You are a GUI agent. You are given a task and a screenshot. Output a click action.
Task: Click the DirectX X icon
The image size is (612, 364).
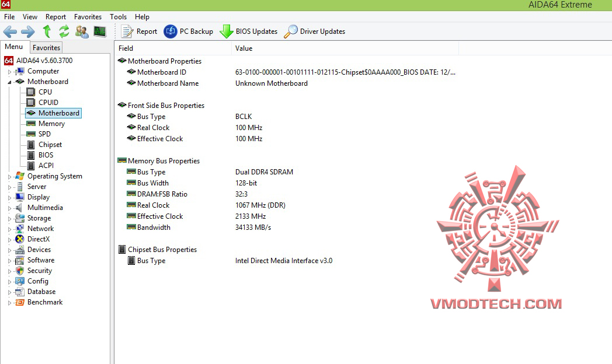(19, 239)
